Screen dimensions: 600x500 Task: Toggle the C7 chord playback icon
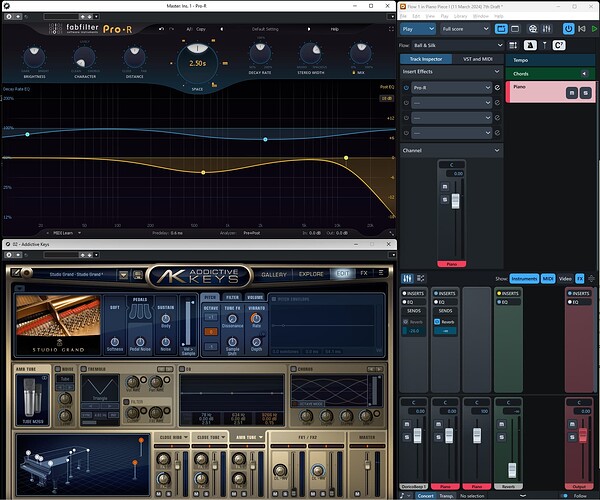point(559,45)
